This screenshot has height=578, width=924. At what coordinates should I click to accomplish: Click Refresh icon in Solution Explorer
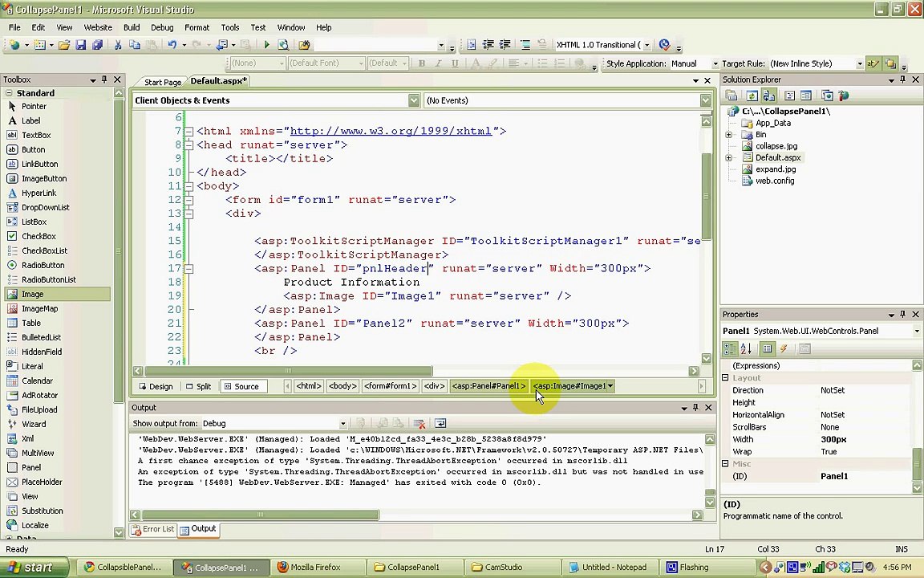pos(752,96)
